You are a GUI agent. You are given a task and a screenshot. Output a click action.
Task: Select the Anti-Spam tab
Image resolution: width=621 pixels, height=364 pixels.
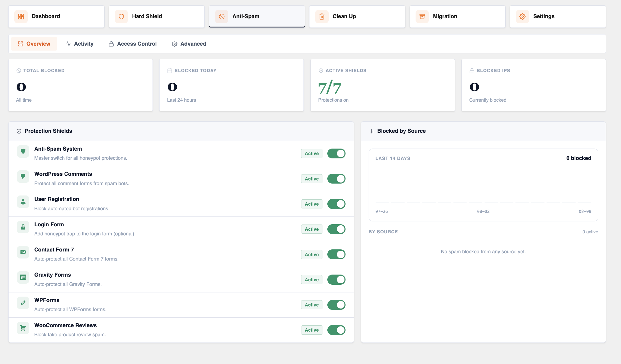pyautogui.click(x=257, y=17)
